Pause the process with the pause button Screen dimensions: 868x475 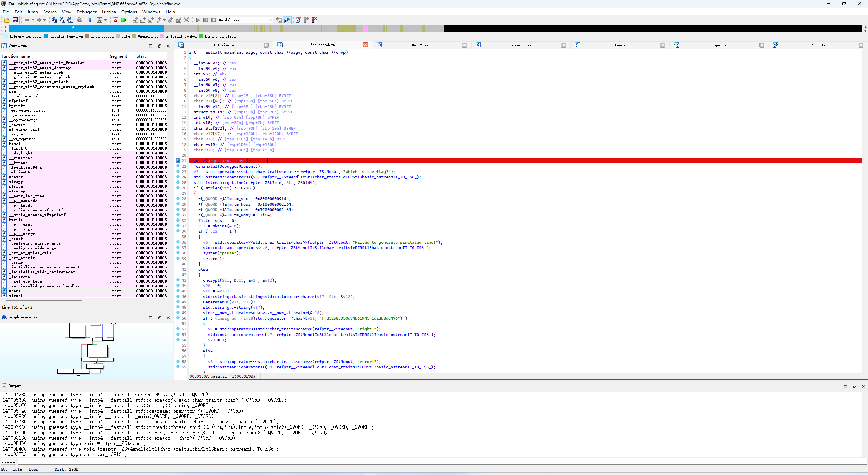[x=206, y=20]
